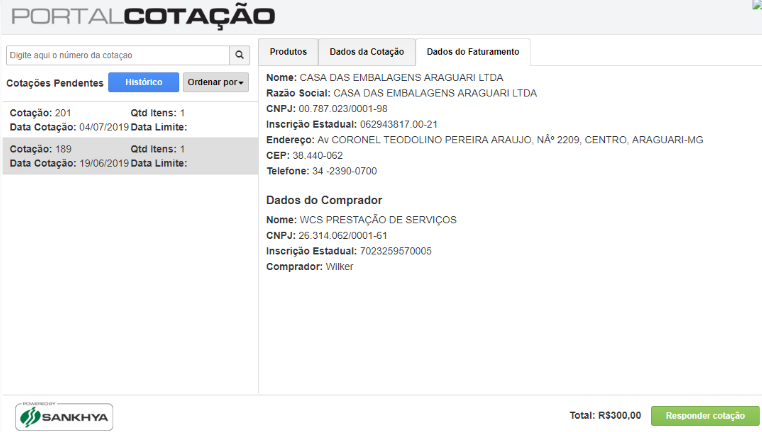762x432 pixels.
Task: Click the buyer name WCS PRESTAÇÃO DE SERVIÇOS
Action: [378, 220]
